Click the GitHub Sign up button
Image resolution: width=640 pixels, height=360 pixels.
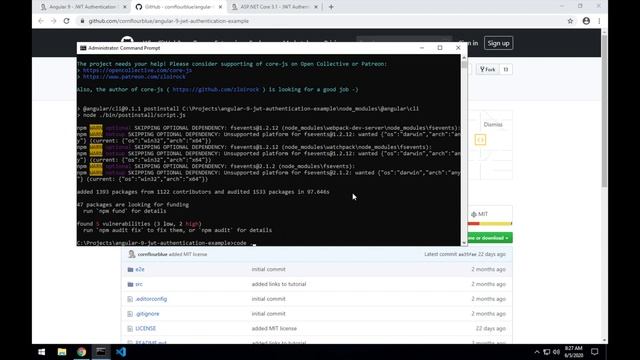pos(498,43)
